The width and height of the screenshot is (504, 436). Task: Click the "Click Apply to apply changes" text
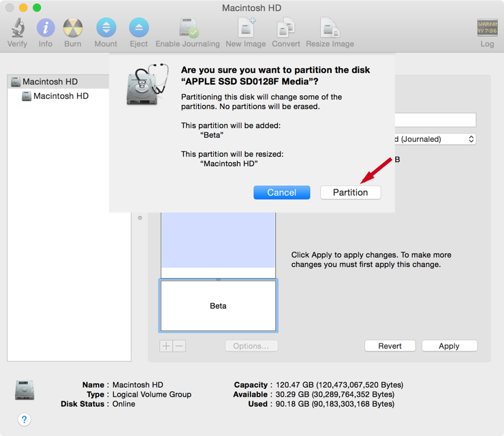pyautogui.click(x=371, y=260)
